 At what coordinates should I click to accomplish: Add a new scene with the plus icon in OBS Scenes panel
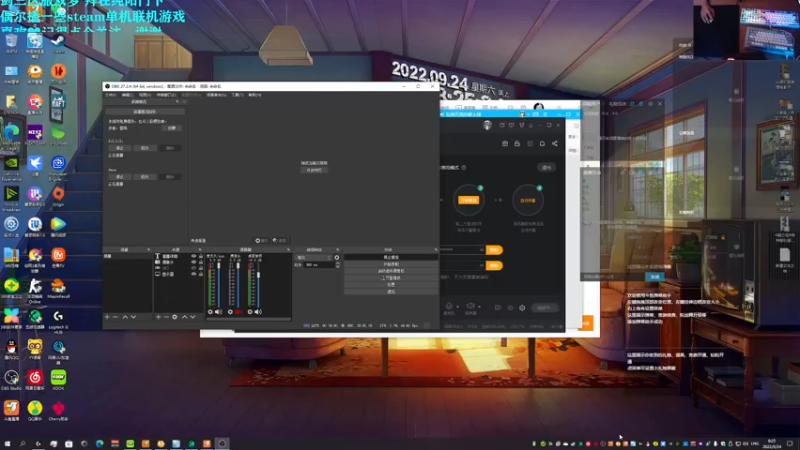coord(107,317)
